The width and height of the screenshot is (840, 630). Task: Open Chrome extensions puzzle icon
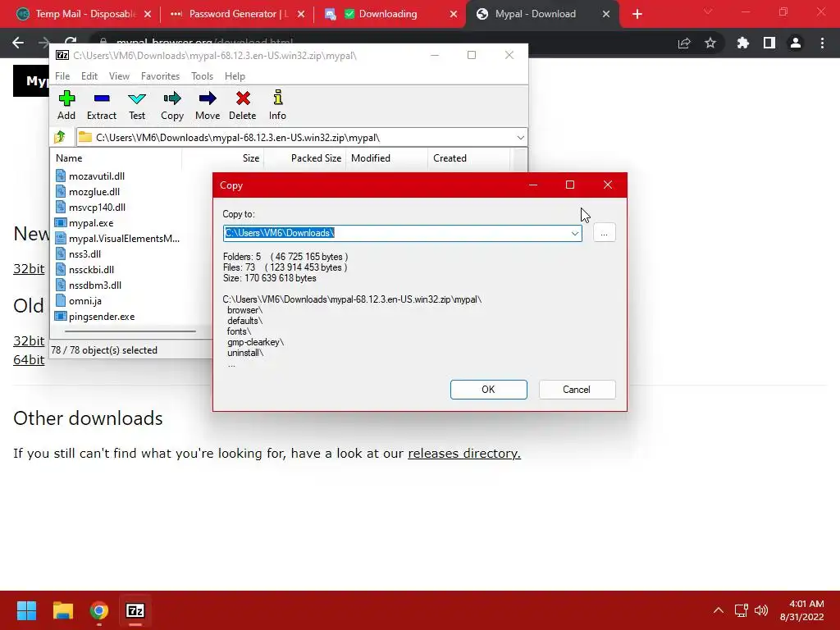(743, 43)
